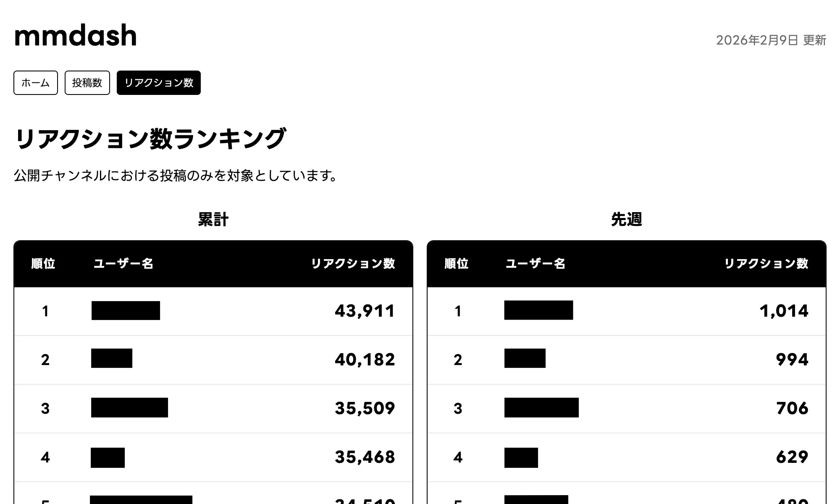Click the redacted username at 累計 rank 2

(111, 360)
